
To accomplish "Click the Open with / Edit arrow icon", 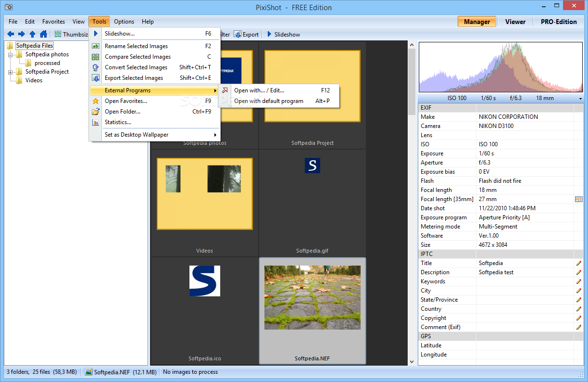I will (225, 90).
